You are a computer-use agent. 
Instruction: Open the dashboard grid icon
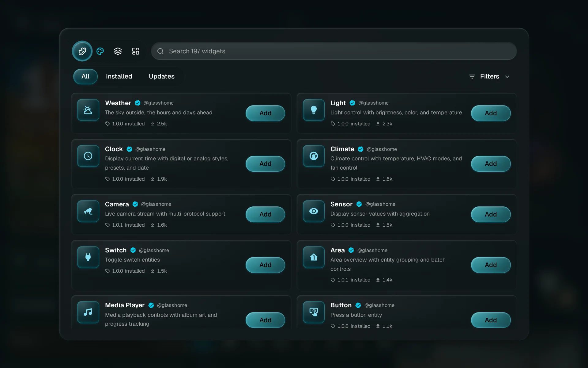click(136, 51)
